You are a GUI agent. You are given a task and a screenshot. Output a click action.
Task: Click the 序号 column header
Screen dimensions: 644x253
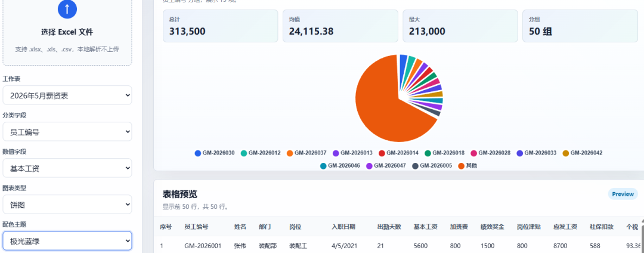[166, 227]
